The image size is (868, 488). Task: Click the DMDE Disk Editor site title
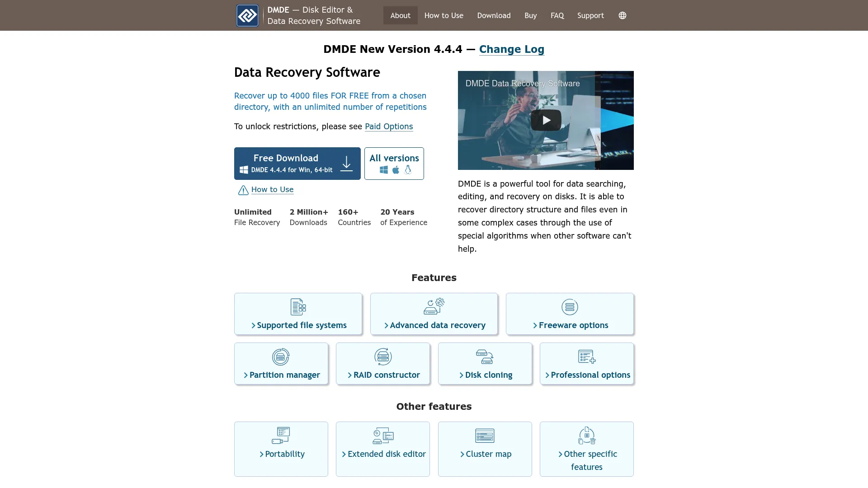pyautogui.click(x=314, y=15)
